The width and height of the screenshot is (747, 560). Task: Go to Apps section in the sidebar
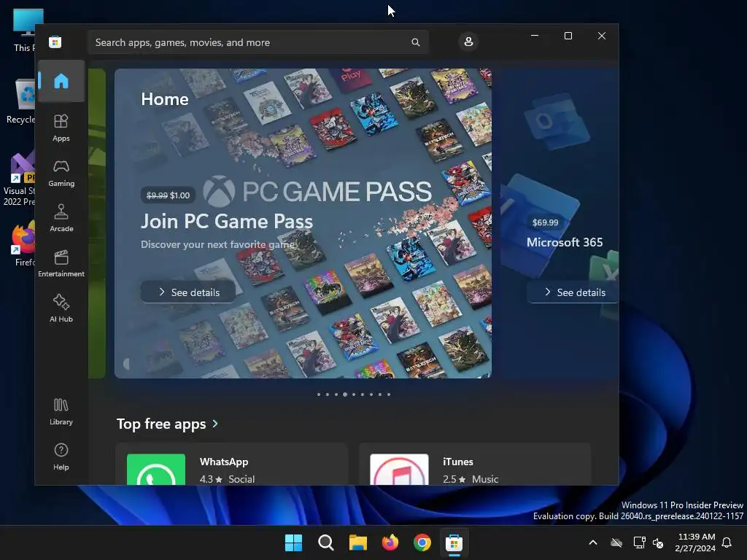(61, 128)
